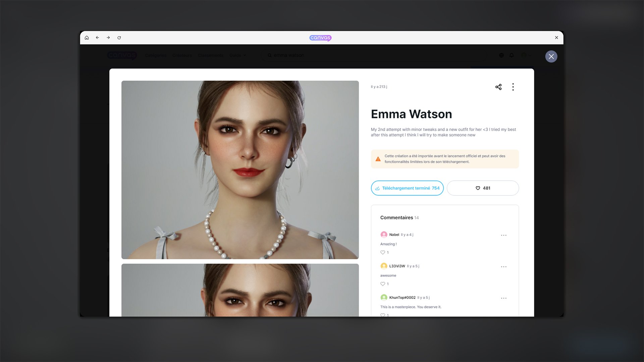Image resolution: width=644 pixels, height=362 pixels.
Task: Open options for L33Vi3W's comment
Action: point(503,267)
